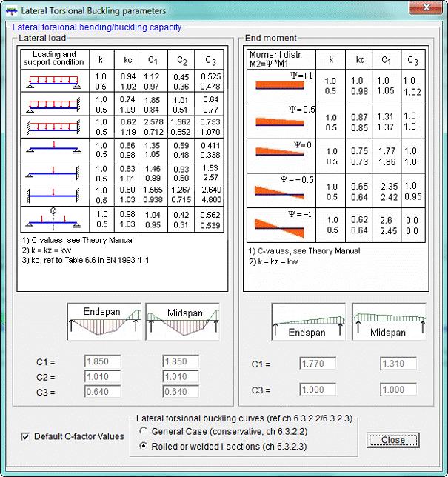Close the dialog with the X button
This screenshot has height=477, width=448.
tap(426, 7)
